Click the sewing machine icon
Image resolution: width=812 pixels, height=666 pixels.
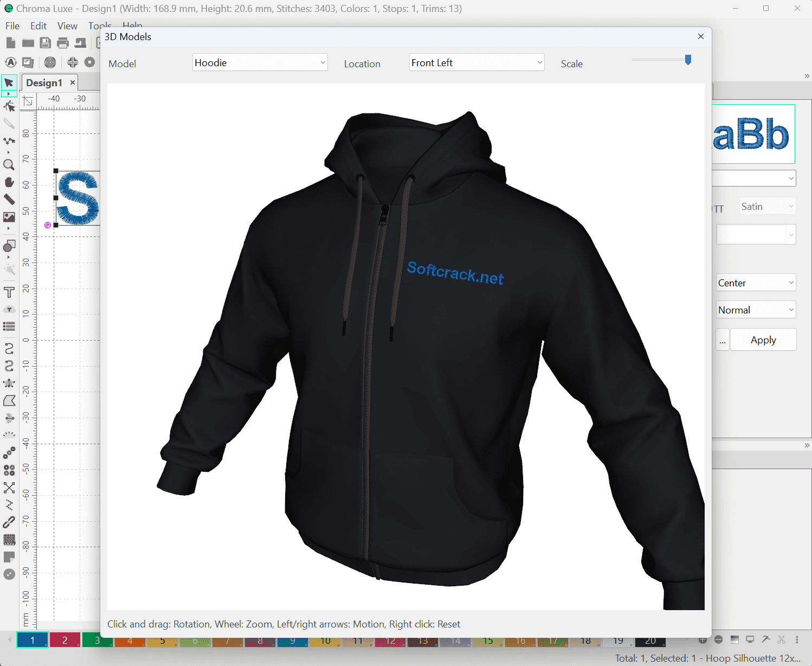80,43
